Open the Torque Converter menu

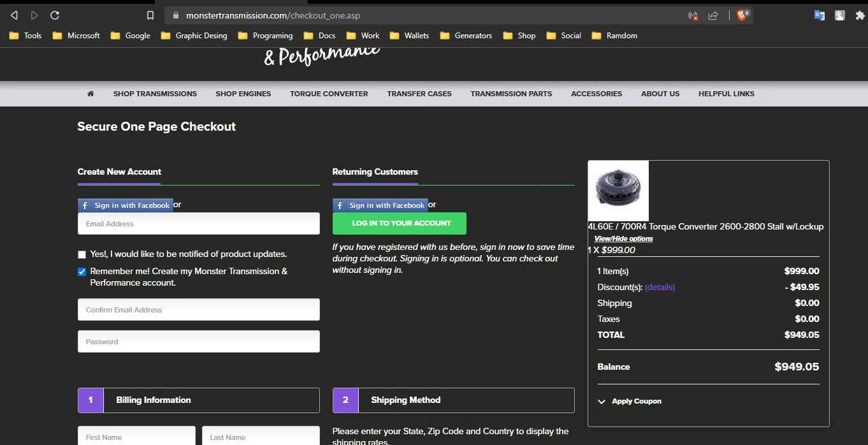point(329,94)
